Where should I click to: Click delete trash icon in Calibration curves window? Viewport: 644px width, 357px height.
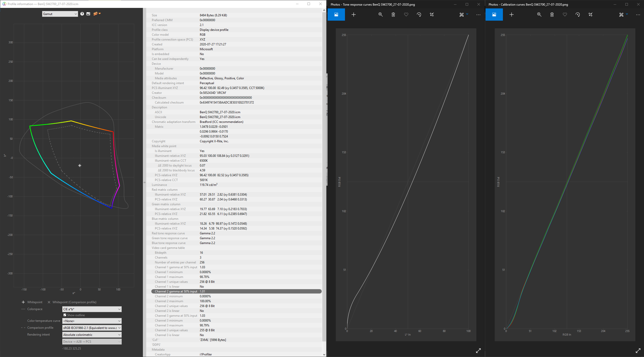552,15
